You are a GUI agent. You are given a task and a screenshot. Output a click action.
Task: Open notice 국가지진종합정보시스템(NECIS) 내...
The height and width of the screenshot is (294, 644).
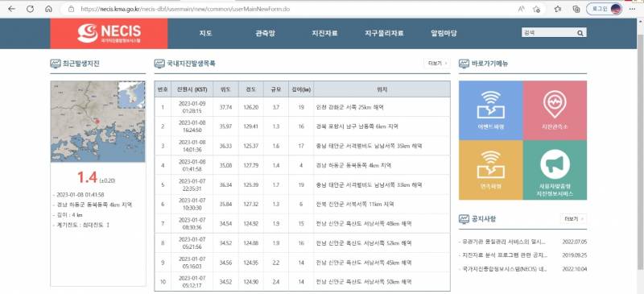pos(504,269)
